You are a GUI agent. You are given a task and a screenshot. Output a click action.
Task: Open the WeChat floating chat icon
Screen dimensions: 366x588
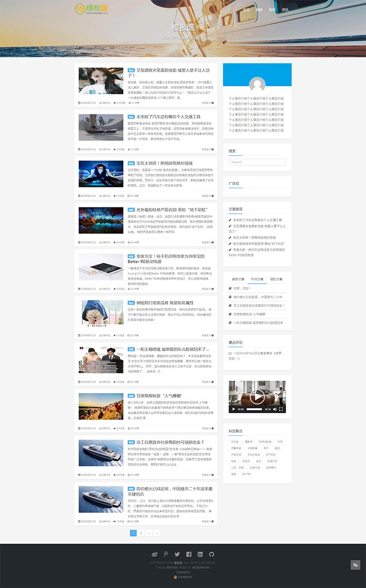355,565
